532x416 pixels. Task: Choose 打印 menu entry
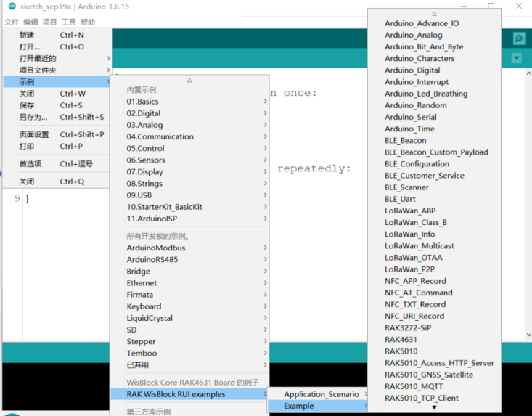click(57, 146)
